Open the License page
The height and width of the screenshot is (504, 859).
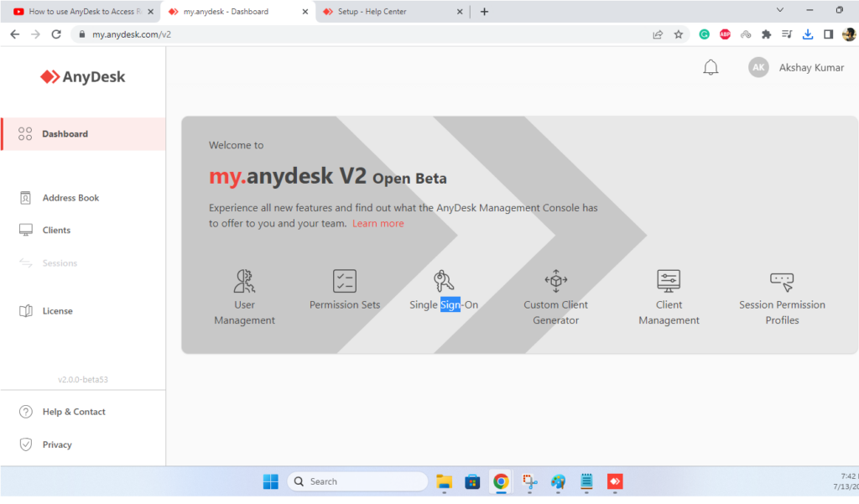pos(58,310)
